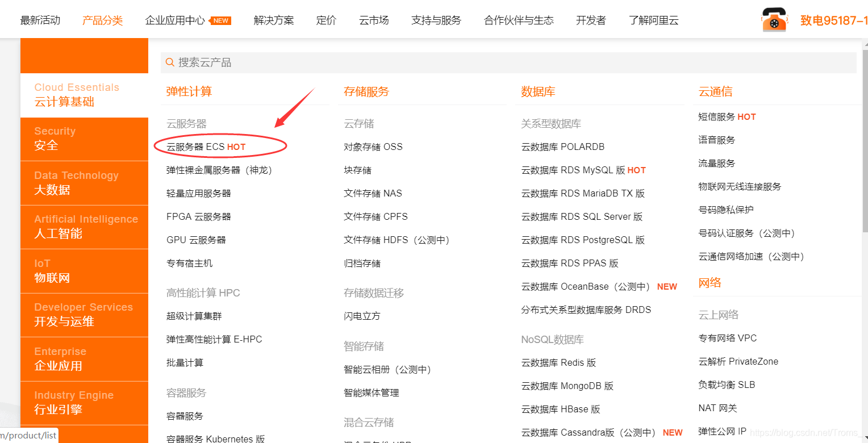Open 智能媒体管理 link
Image resolution: width=868 pixels, height=443 pixels.
pos(372,392)
